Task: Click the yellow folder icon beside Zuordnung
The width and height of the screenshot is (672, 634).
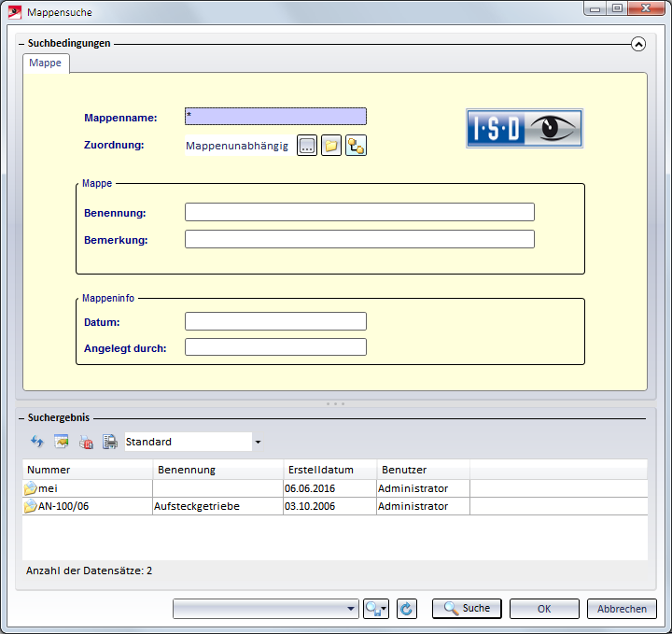Action: 331,146
